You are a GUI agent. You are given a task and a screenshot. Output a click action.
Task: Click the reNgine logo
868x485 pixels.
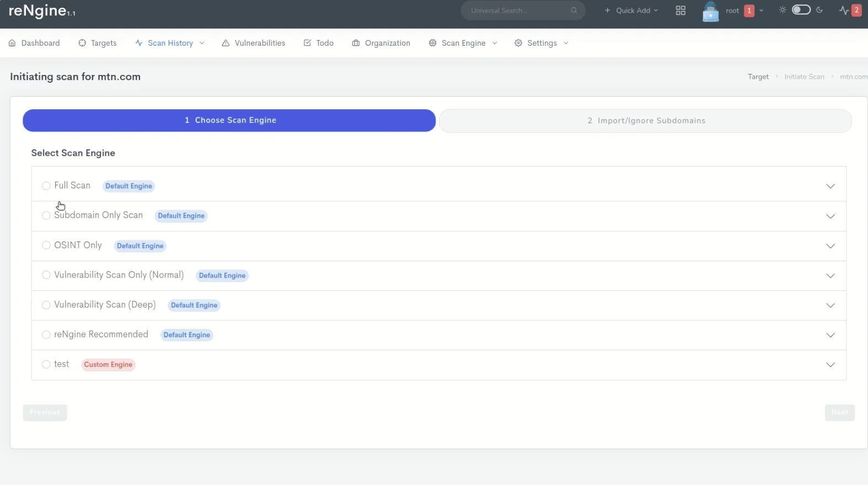click(x=42, y=10)
